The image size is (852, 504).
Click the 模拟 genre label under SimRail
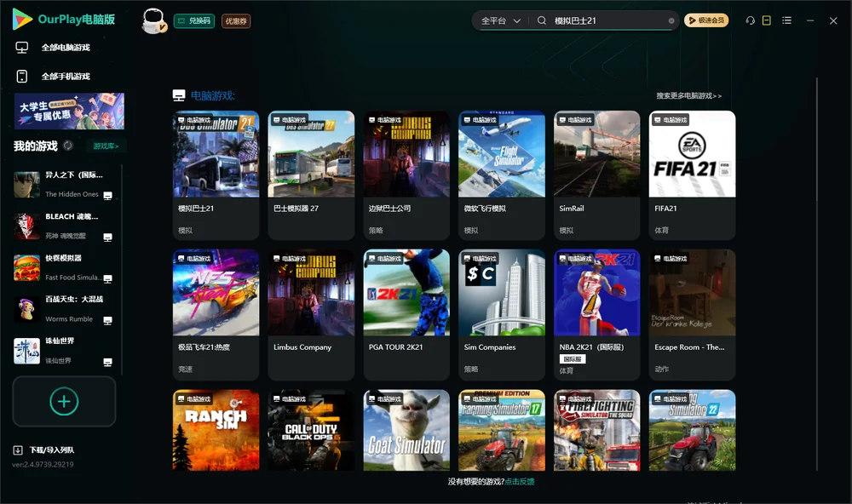coord(567,230)
